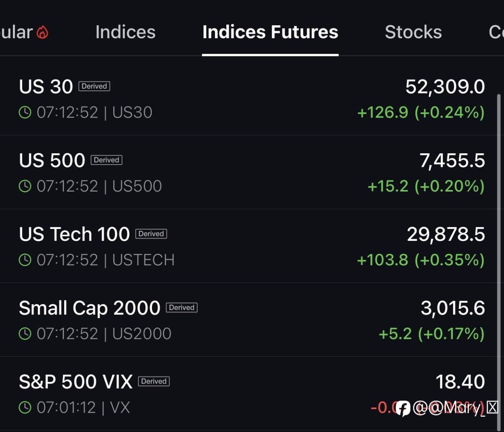Screen dimensions: 504x432
Task: Open the US Tech 100 futures row
Action: (x=249, y=246)
